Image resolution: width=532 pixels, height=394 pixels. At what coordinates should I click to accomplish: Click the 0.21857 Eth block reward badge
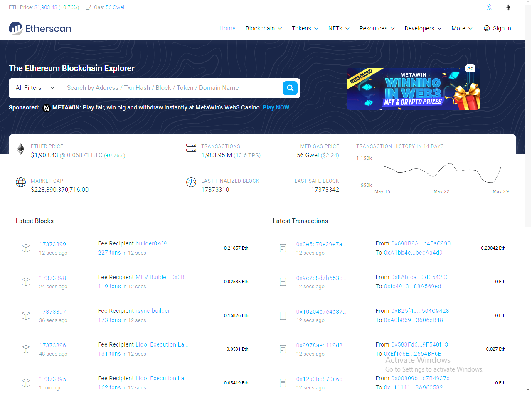tap(236, 248)
